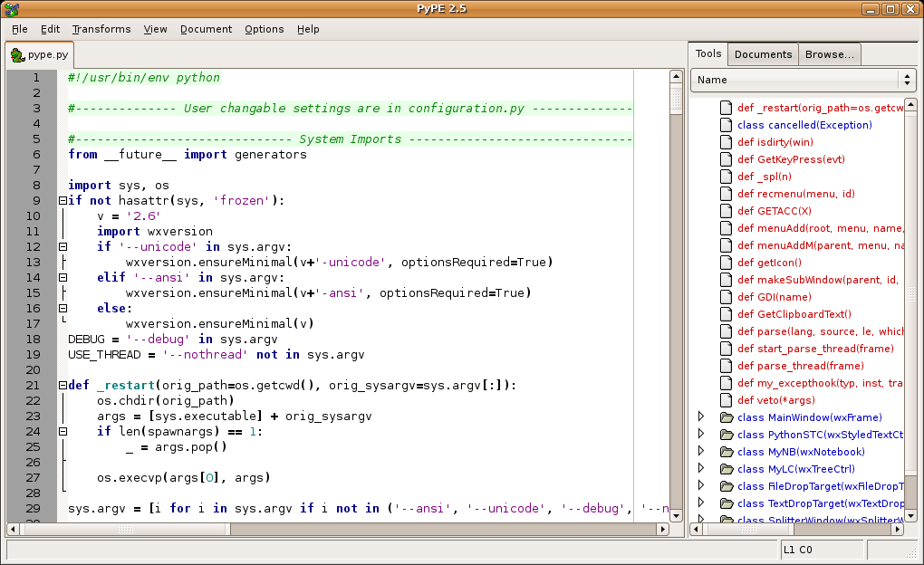This screenshot has width=924, height=565.
Task: Open the Transforms menu
Action: 101,29
